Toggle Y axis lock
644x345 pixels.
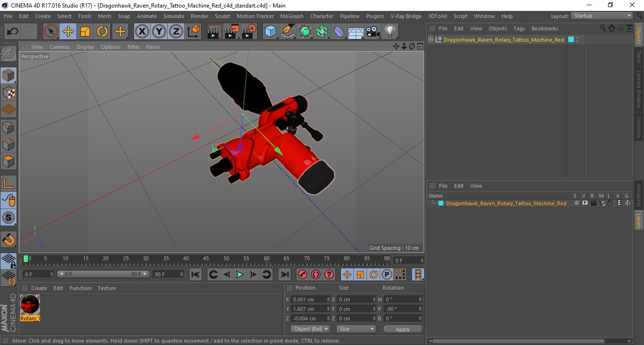click(x=159, y=32)
